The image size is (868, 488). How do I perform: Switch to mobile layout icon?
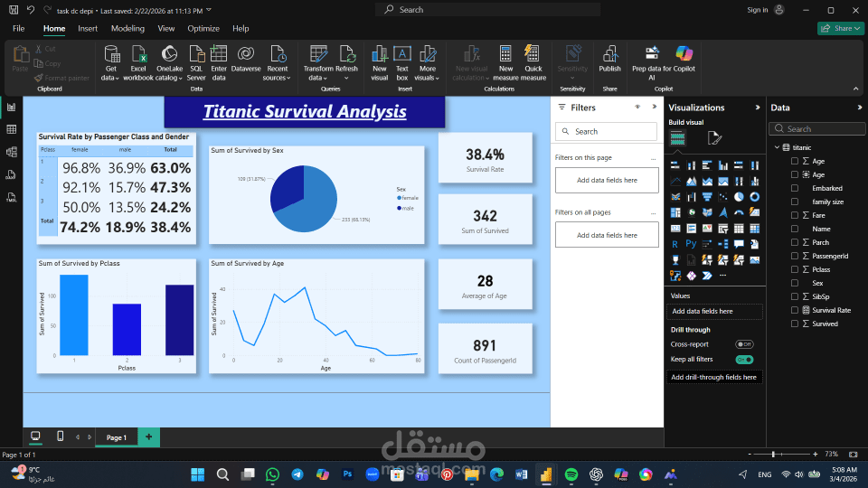[x=61, y=436]
